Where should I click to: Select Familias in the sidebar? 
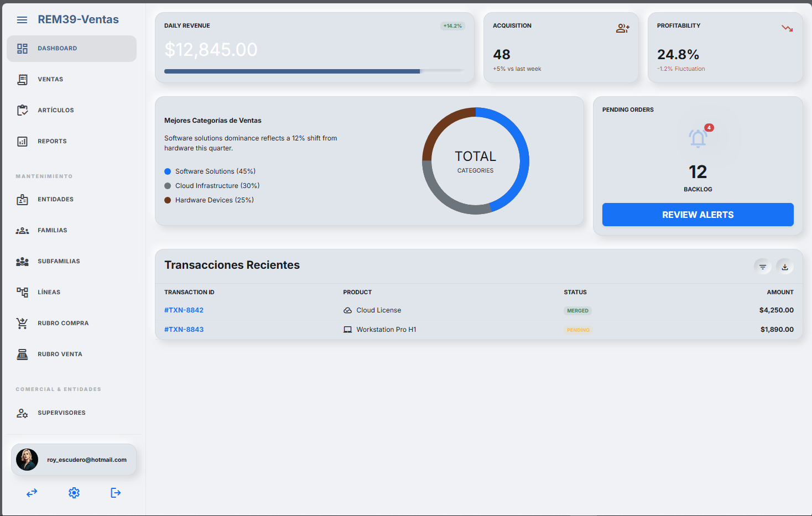pos(72,231)
